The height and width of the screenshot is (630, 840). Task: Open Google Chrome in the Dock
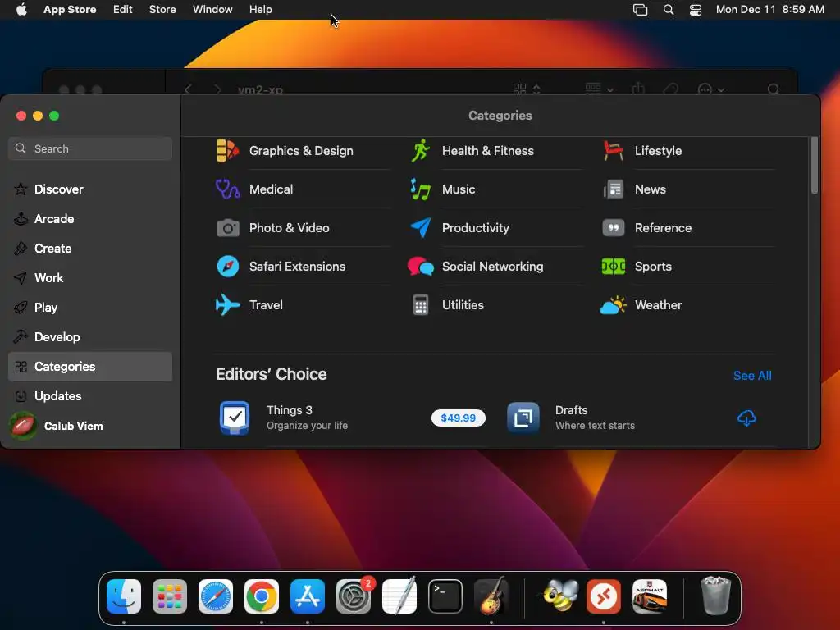[262, 596]
